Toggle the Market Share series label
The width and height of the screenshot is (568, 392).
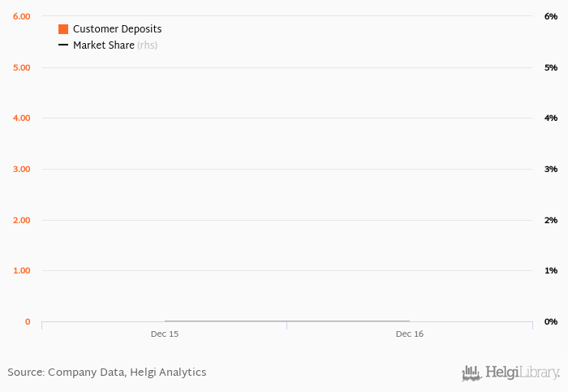(104, 45)
